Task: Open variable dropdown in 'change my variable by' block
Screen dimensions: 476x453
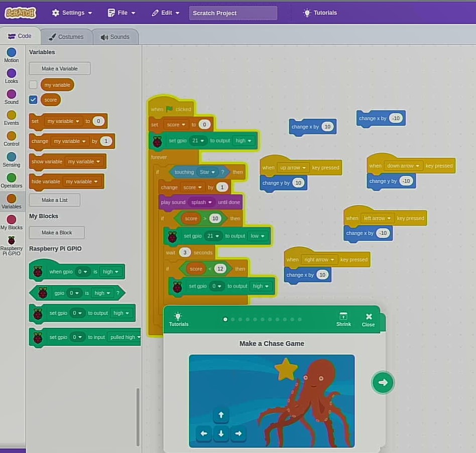Action: 69,141
